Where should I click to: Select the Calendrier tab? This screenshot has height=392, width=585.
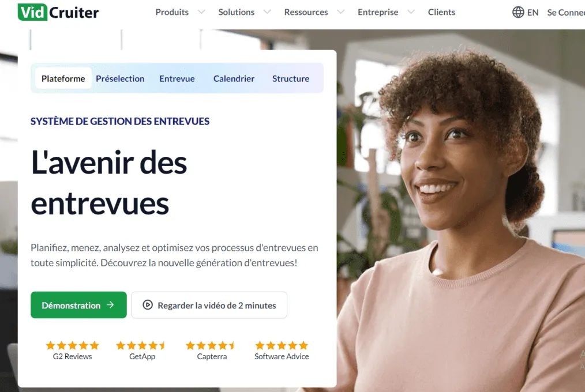pyautogui.click(x=234, y=78)
